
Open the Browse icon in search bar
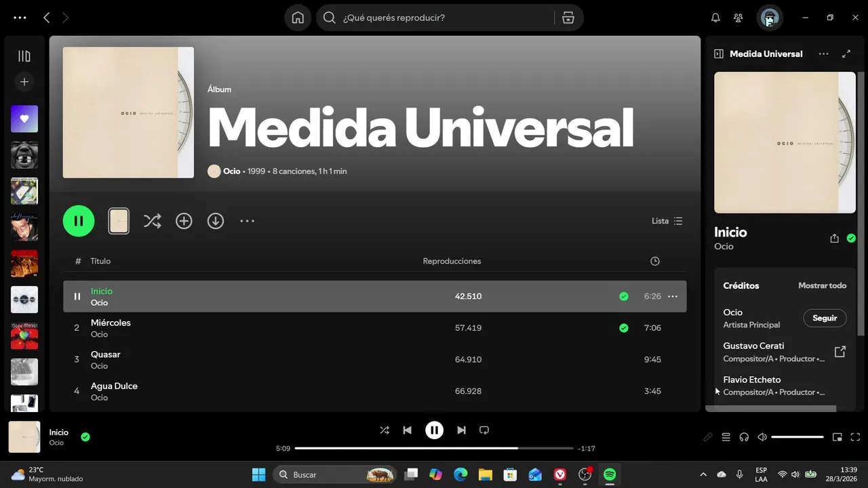(x=568, y=18)
